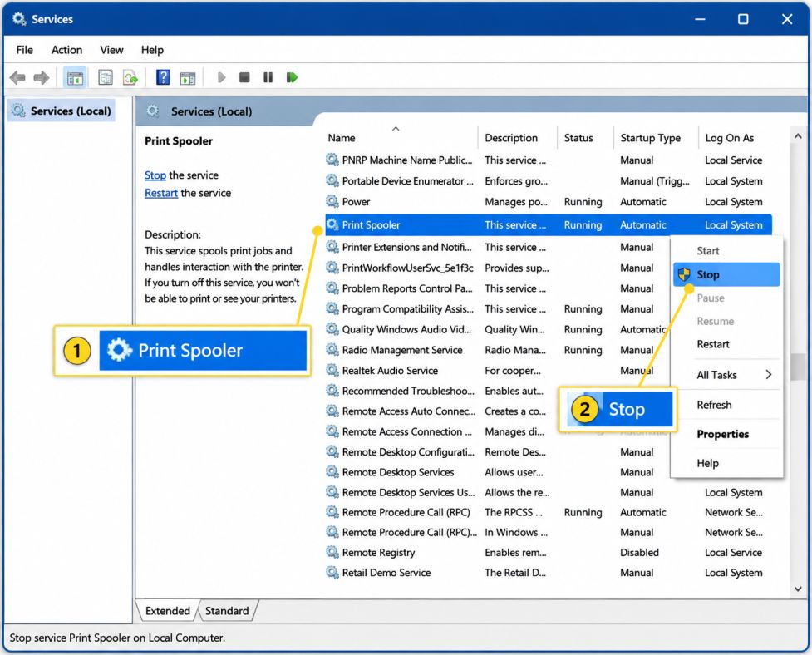Open the File menu

(24, 50)
